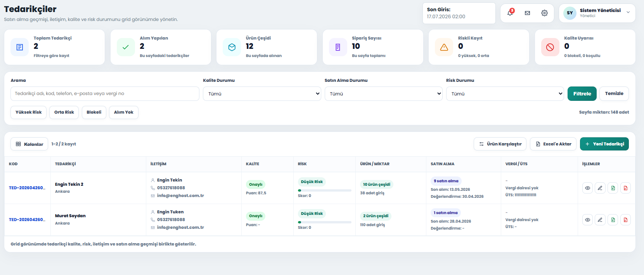Edit Engin Tekin 2 with the pencil icon
Viewport: 644px width, 275px height.
(600, 188)
